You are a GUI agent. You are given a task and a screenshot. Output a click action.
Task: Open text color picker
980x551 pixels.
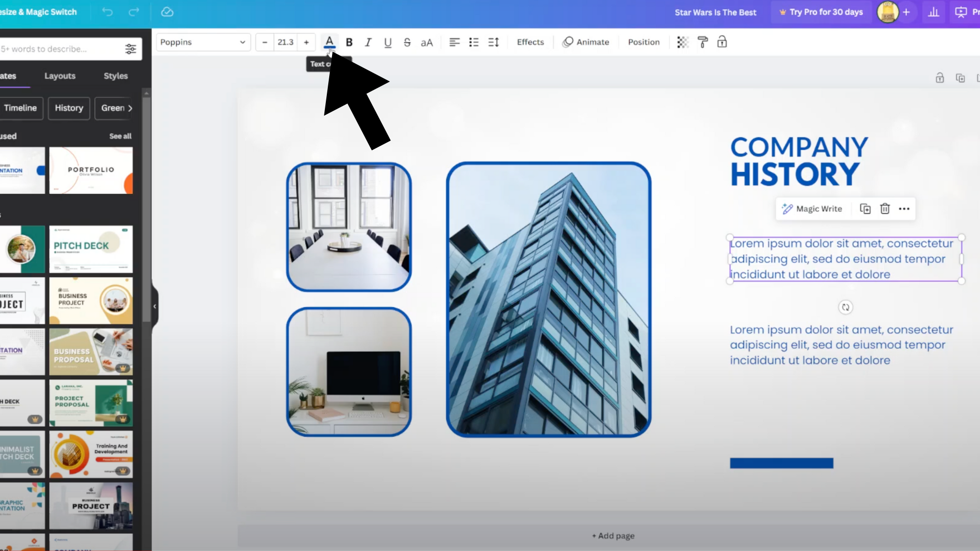tap(329, 42)
